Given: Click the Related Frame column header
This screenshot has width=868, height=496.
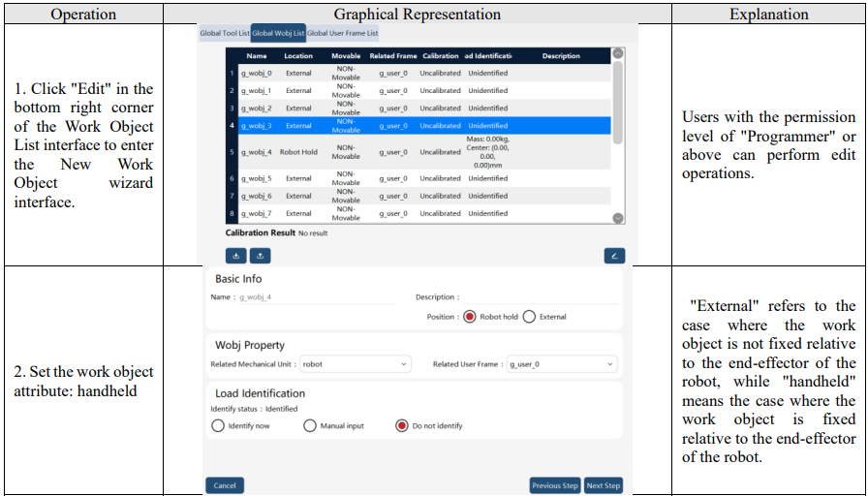Looking at the screenshot, I should click(x=393, y=56).
